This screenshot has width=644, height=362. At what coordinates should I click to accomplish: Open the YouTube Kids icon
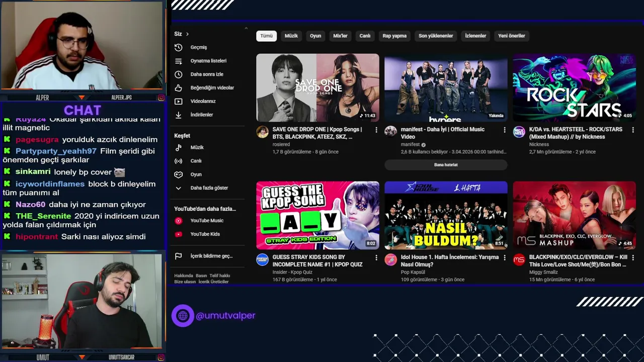pyautogui.click(x=178, y=234)
